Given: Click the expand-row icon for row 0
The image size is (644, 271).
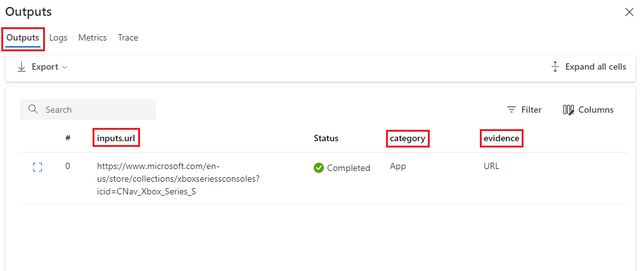Looking at the screenshot, I should [37, 167].
